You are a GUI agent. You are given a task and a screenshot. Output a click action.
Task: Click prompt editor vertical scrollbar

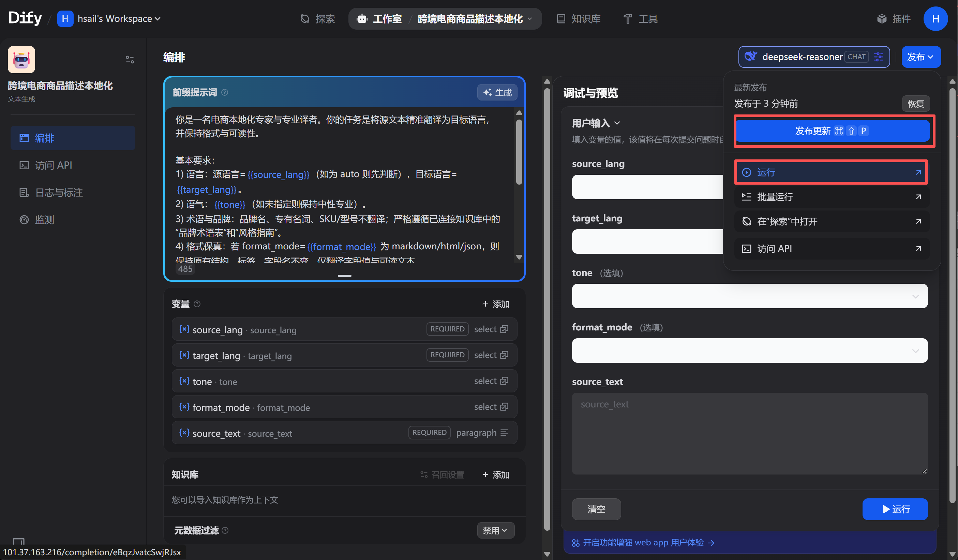click(x=519, y=152)
